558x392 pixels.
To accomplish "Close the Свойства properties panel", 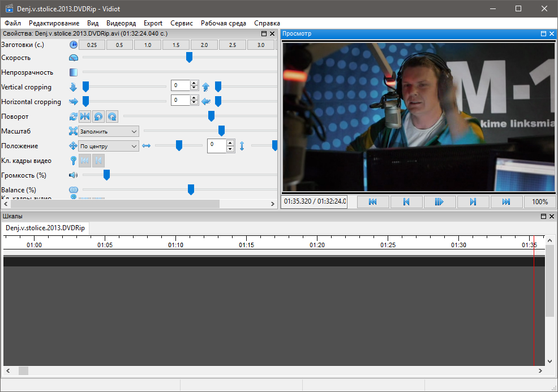I will pos(272,34).
